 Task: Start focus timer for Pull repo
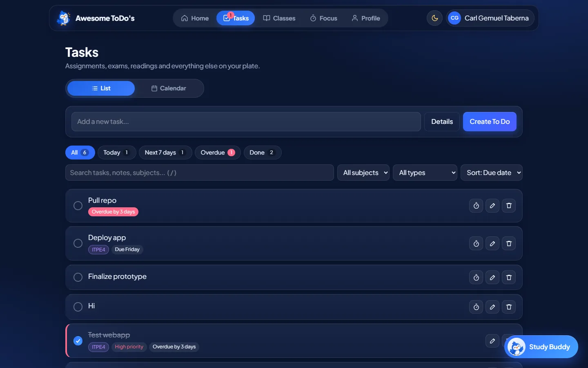(476, 206)
